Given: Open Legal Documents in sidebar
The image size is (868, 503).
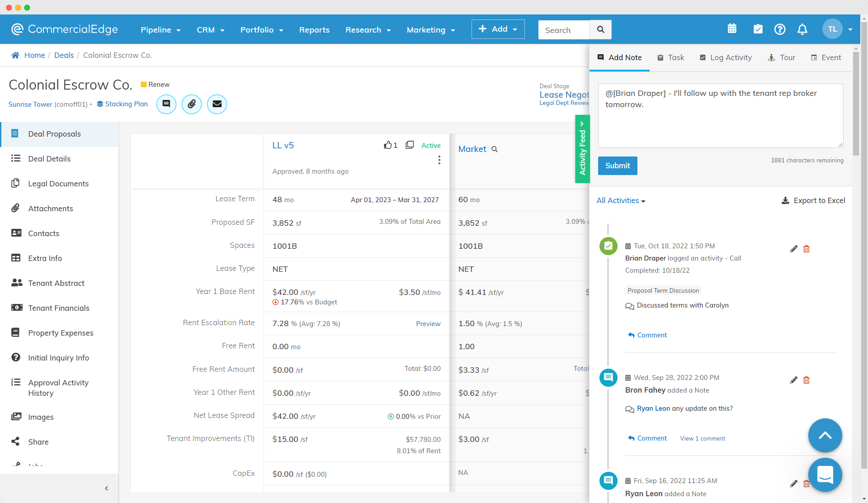Looking at the screenshot, I should pyautogui.click(x=59, y=184).
